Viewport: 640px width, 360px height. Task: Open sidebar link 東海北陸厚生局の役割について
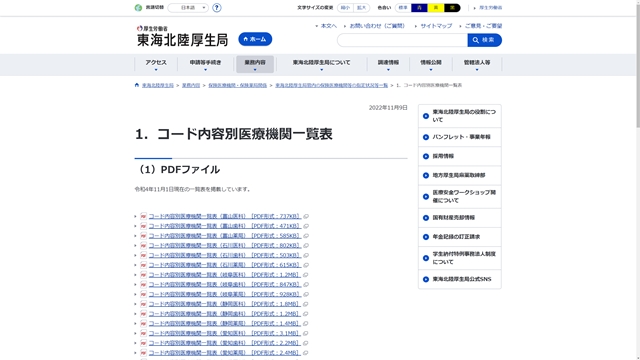(x=464, y=116)
